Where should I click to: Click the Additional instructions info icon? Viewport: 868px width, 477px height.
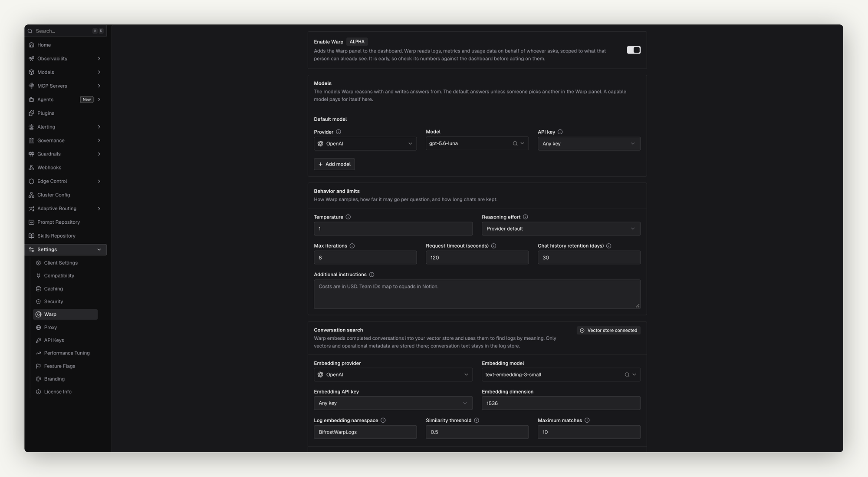[372, 275]
